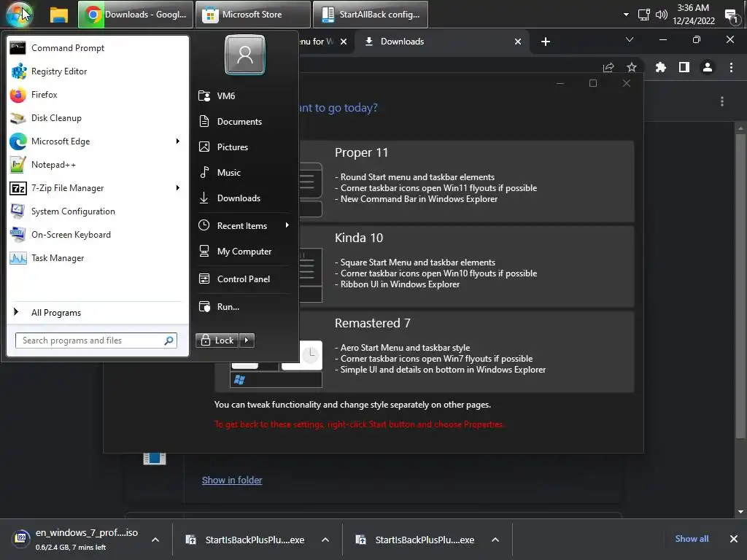Launch Notepad++ from the Start menu
The image size is (747, 560).
97,165
